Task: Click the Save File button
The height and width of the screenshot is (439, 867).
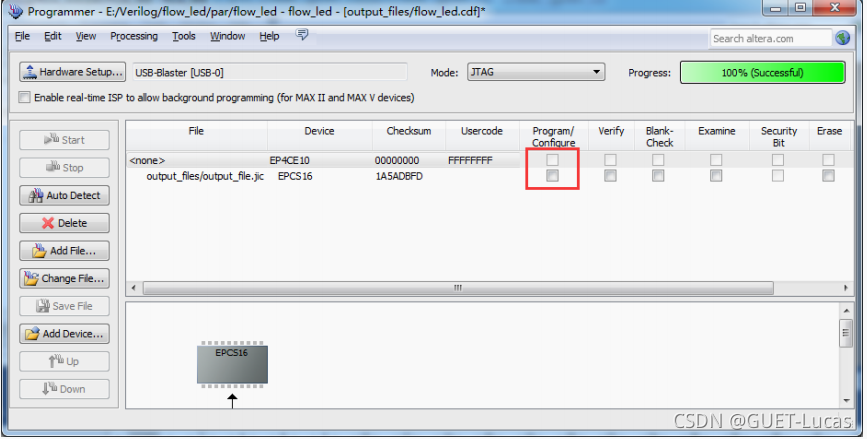Action: click(64, 306)
